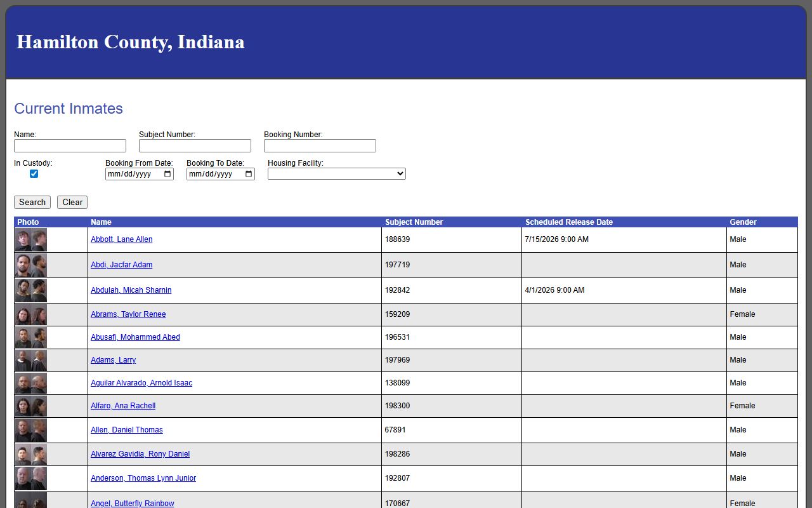Select subject number 188639
Image resolution: width=812 pixels, height=508 pixels.
tap(397, 239)
